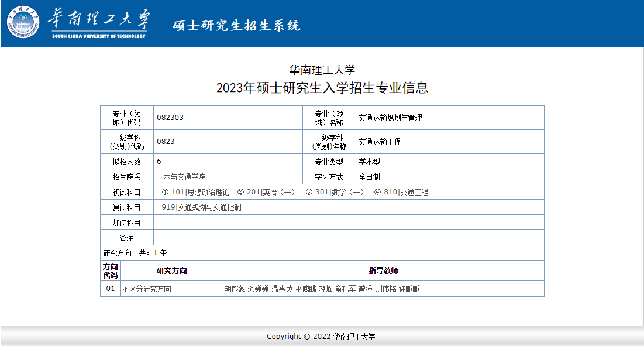Select the major code 082303 cell

tap(228, 118)
